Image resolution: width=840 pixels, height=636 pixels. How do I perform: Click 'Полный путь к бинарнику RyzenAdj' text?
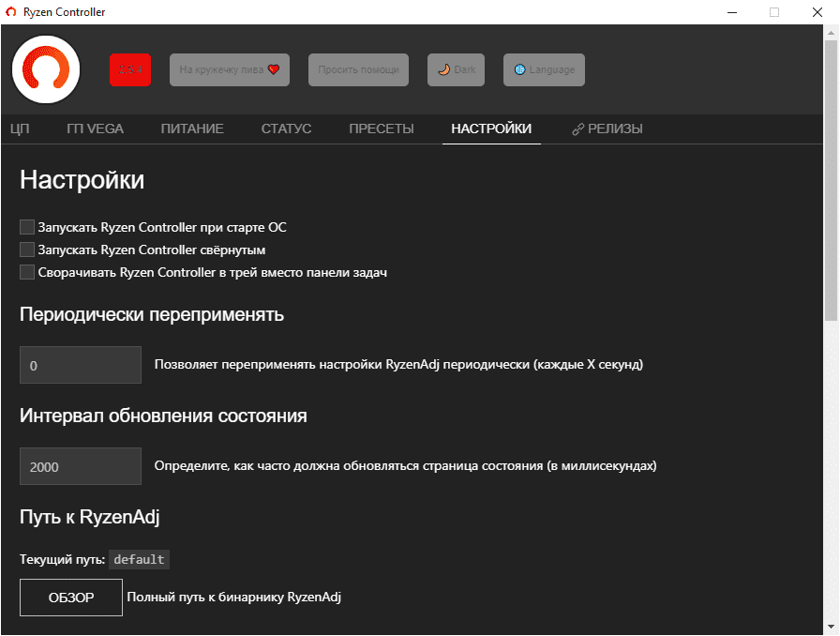tap(234, 598)
